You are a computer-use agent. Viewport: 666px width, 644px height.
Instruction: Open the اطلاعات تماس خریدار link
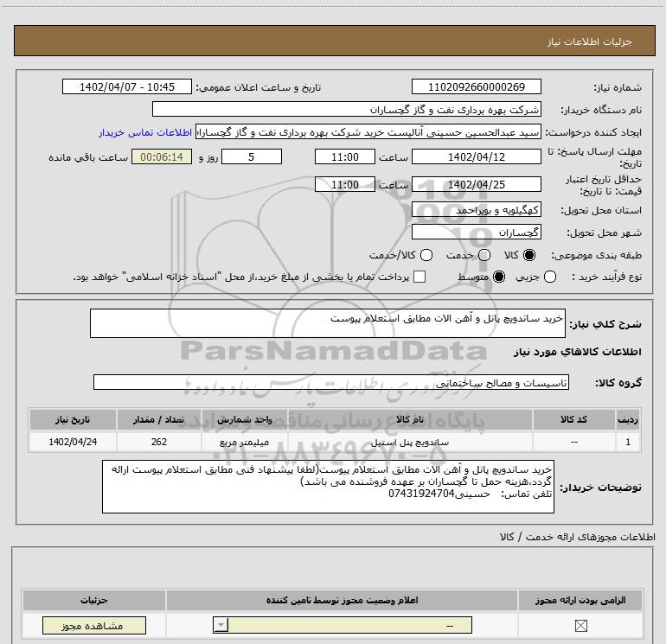pyautogui.click(x=145, y=132)
